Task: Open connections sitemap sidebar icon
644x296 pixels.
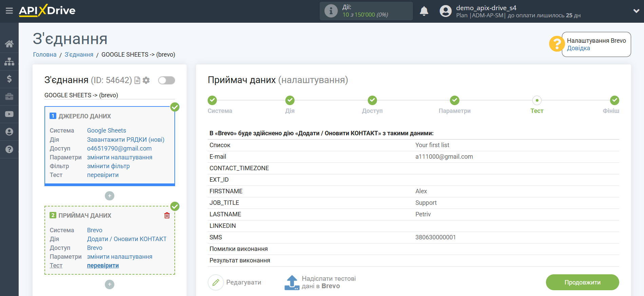Action: pos(9,61)
